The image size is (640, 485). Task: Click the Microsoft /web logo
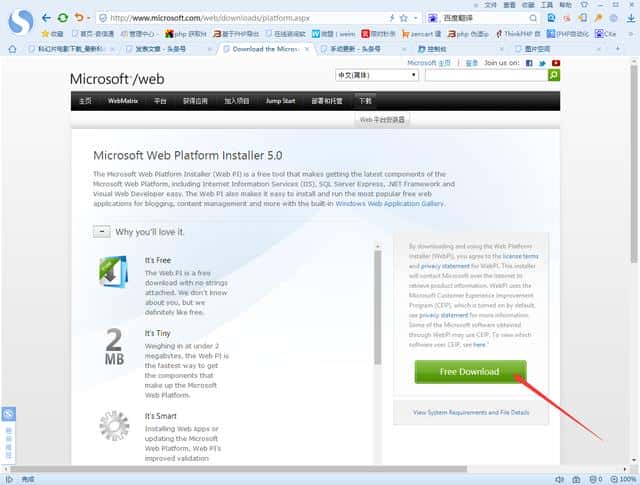(x=117, y=79)
